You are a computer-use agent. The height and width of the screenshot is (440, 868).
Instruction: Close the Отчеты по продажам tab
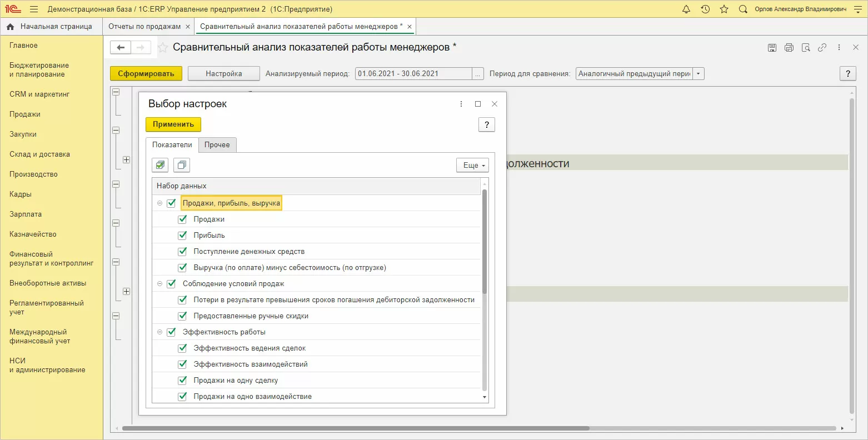[x=188, y=27]
